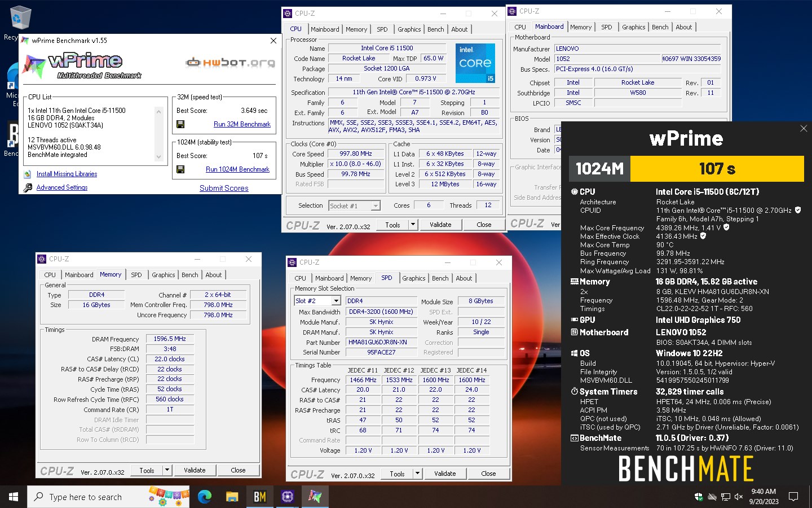Screen dimensions: 812x508
Task: Launch Microsoft Edge from the taskbar
Action: [x=205, y=497]
